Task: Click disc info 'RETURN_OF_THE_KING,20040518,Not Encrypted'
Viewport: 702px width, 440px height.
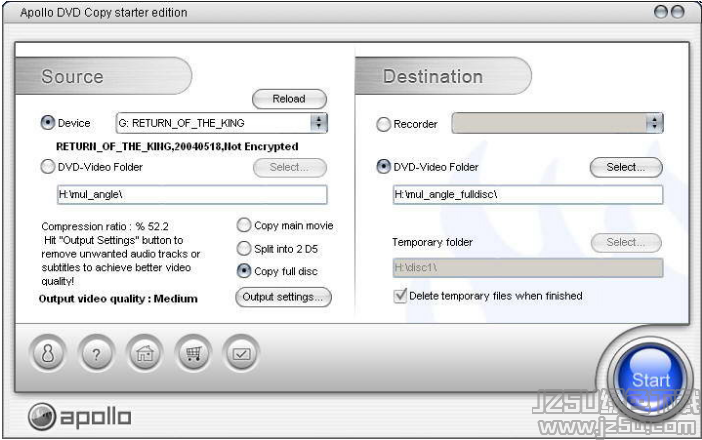Action: pyautogui.click(x=177, y=146)
